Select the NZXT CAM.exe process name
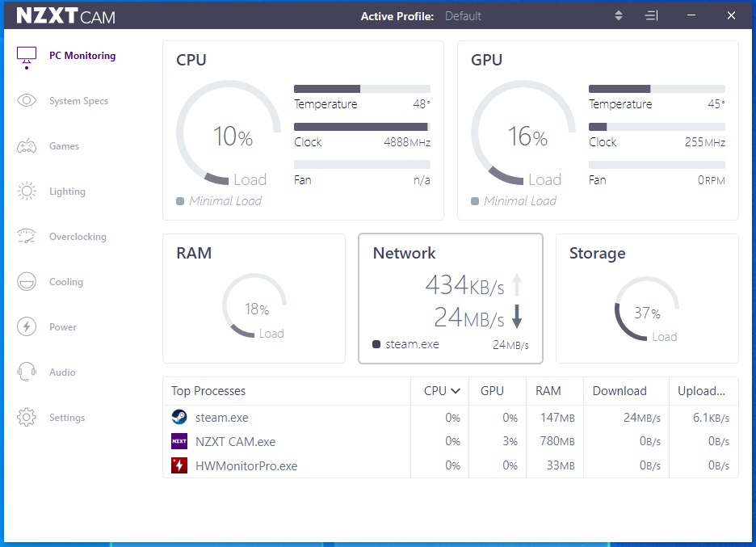 pos(235,442)
